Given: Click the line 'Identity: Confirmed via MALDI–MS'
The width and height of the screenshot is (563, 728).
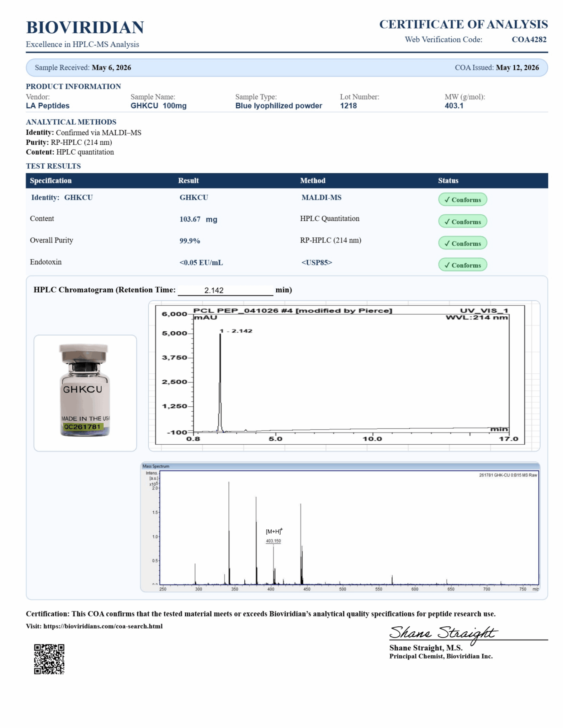Looking at the screenshot, I should [x=84, y=133].
